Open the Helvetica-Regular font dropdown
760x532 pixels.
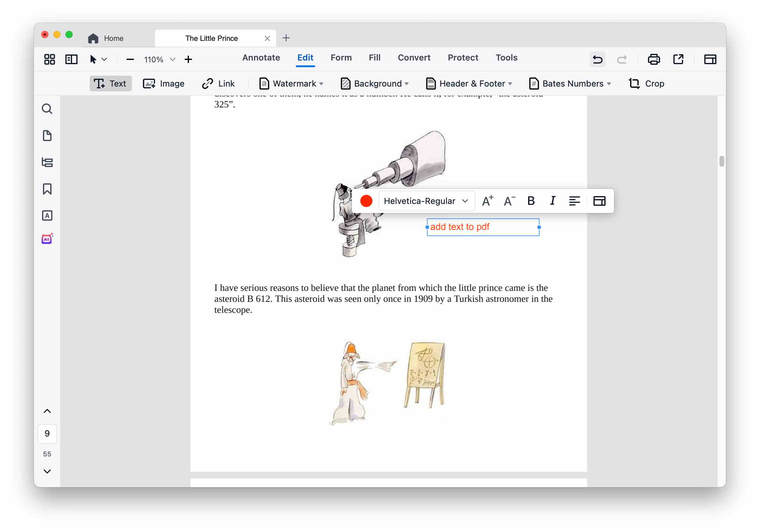point(426,201)
